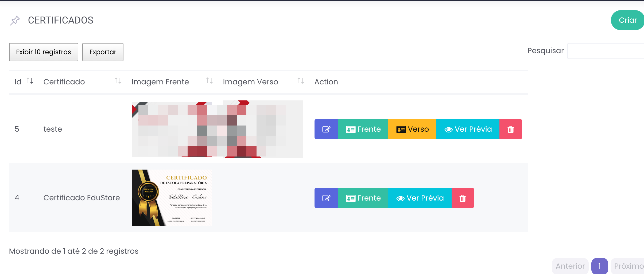Image resolution: width=644 pixels, height=274 pixels.
Task: Delete the teste certificate with trash icon
Action: point(510,129)
